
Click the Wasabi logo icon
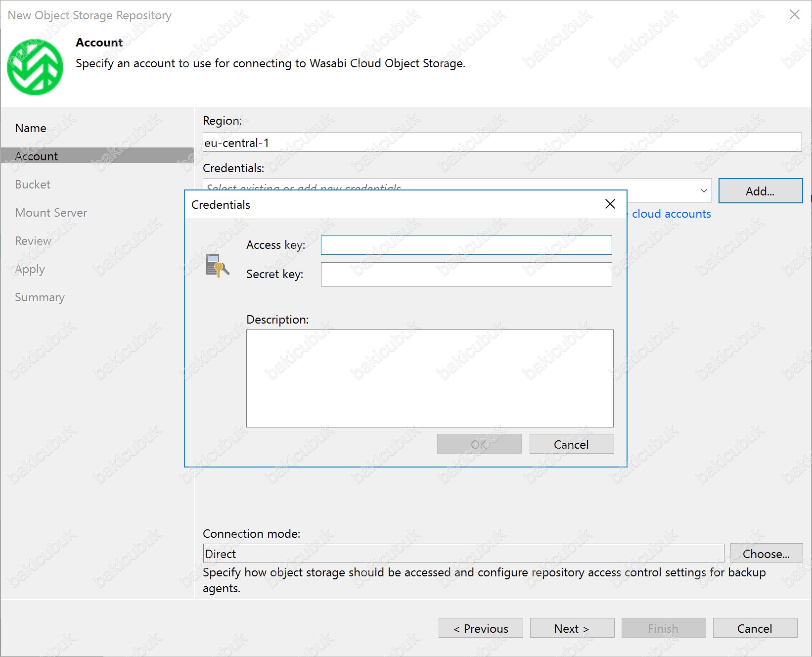pos(35,67)
